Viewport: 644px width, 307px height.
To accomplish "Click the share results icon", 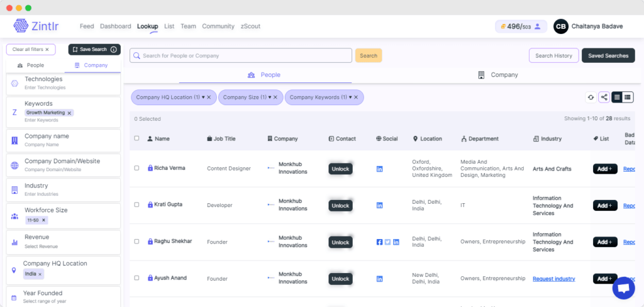I will coord(604,97).
